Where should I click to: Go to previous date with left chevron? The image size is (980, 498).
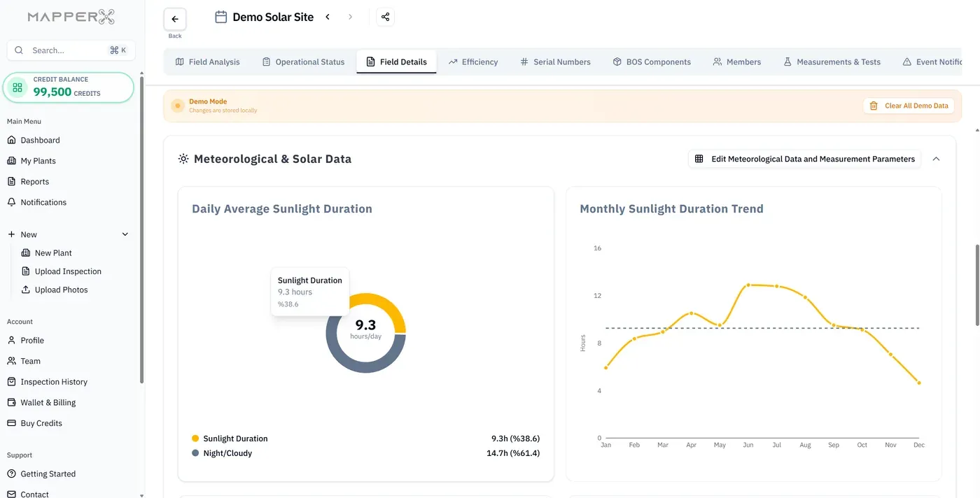pyautogui.click(x=328, y=17)
